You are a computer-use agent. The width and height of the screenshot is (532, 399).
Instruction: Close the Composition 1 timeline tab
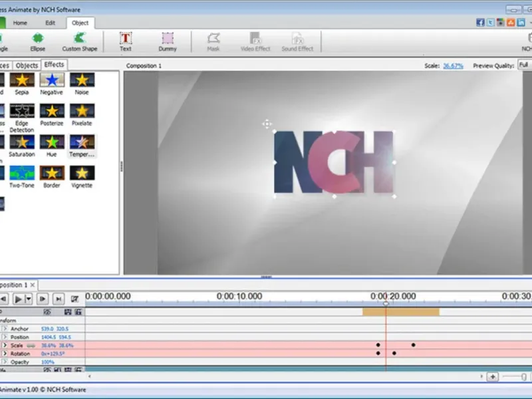[x=33, y=285]
